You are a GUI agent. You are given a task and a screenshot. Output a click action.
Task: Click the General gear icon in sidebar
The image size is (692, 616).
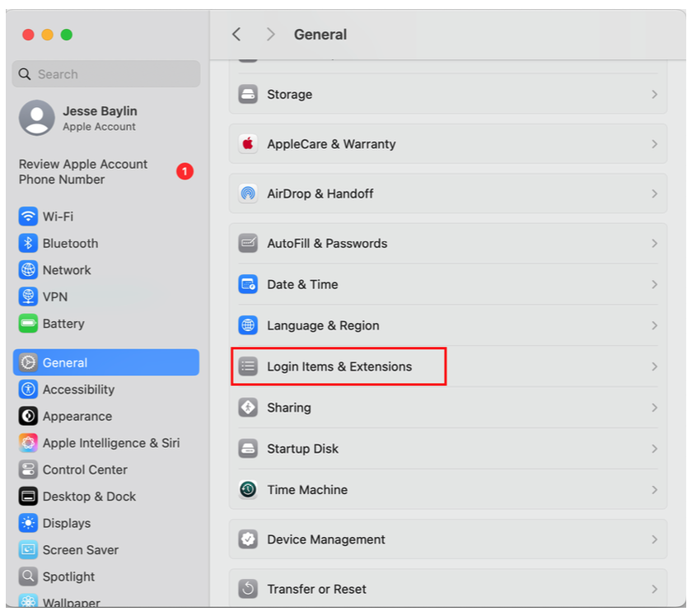[28, 362]
